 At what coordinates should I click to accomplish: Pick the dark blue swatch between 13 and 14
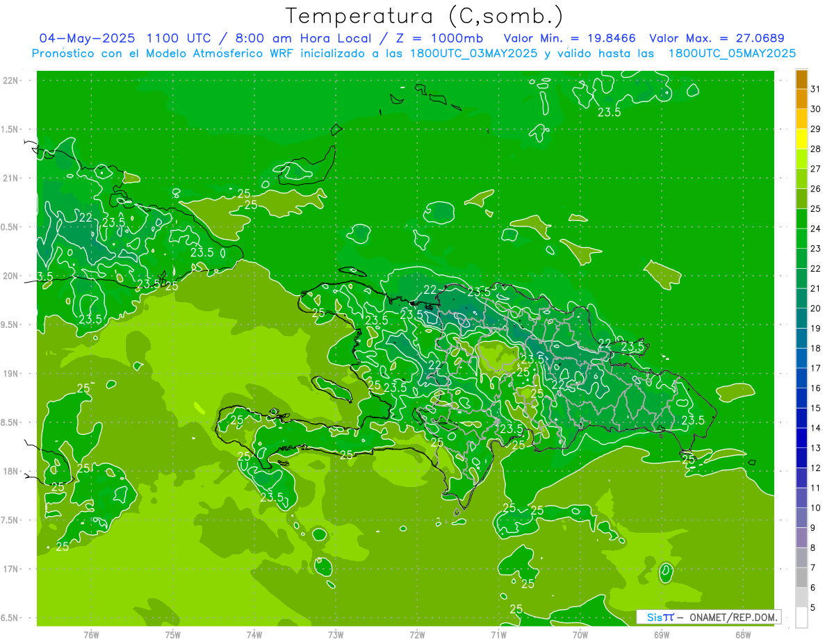tap(801, 438)
